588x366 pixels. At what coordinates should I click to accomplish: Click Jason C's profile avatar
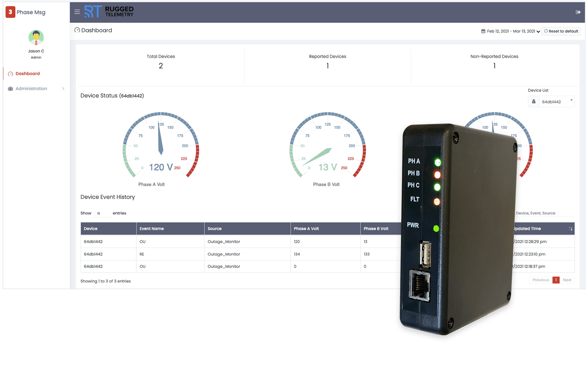pyautogui.click(x=36, y=37)
